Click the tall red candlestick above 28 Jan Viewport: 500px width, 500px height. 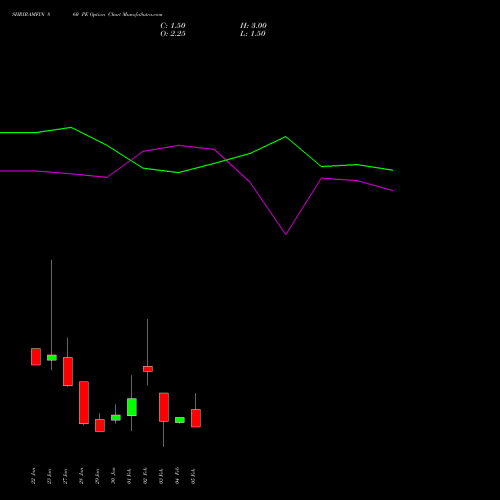[x=84, y=402]
